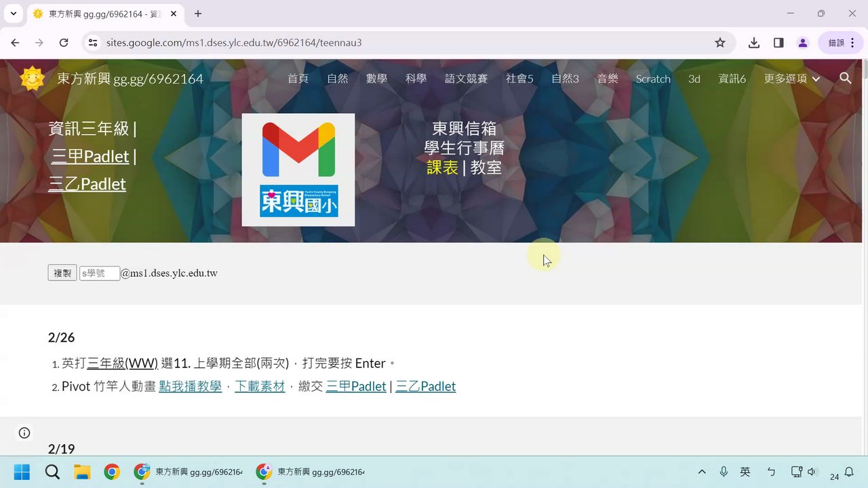Screen dimensions: 868x488
Task: Open the 自然 navigation item
Action: pyautogui.click(x=337, y=79)
